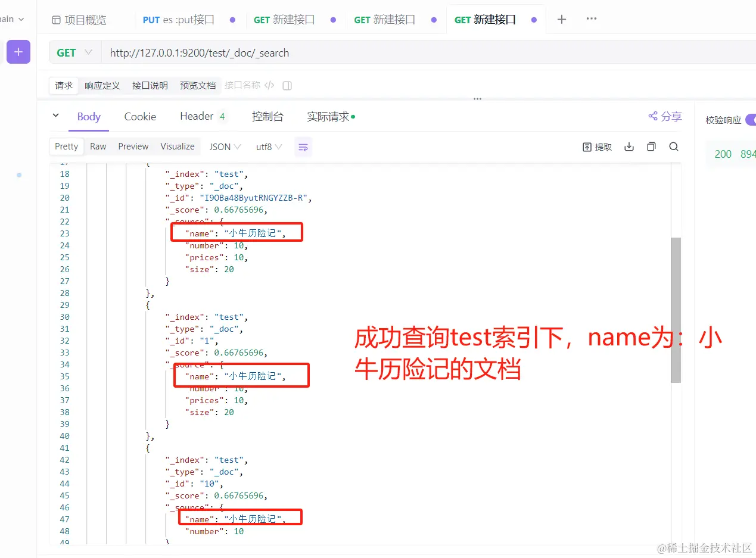Click the "number": 10 on line 48
This screenshot has height=558, width=756.
(x=214, y=531)
